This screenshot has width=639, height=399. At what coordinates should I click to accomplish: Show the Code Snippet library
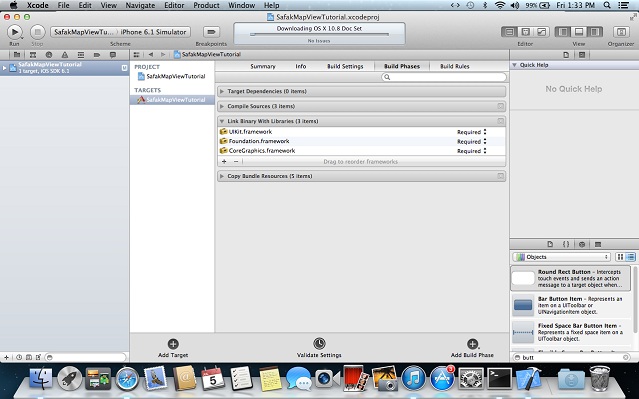click(566, 244)
